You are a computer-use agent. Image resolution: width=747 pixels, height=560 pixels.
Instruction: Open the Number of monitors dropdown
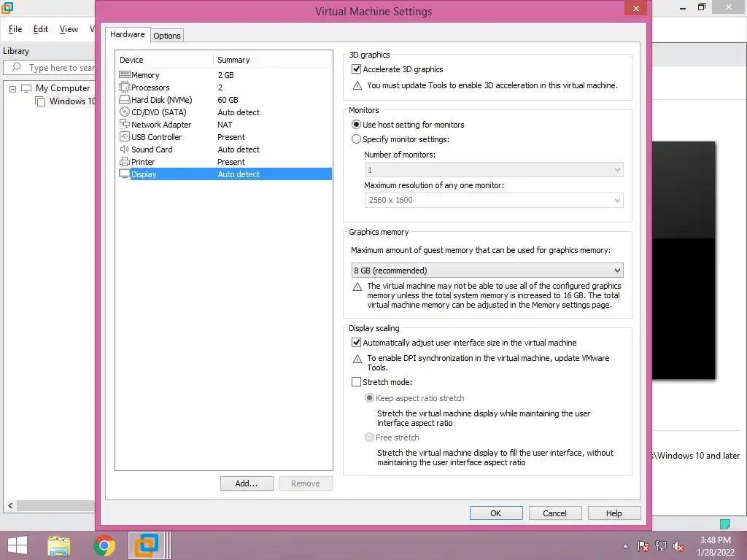494,169
